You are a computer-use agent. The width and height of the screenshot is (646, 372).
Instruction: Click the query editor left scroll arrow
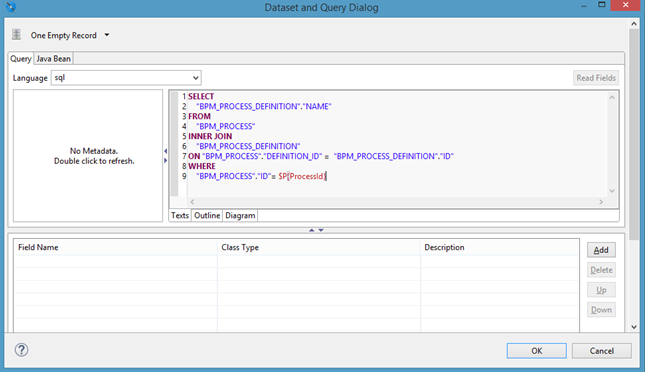(x=192, y=202)
